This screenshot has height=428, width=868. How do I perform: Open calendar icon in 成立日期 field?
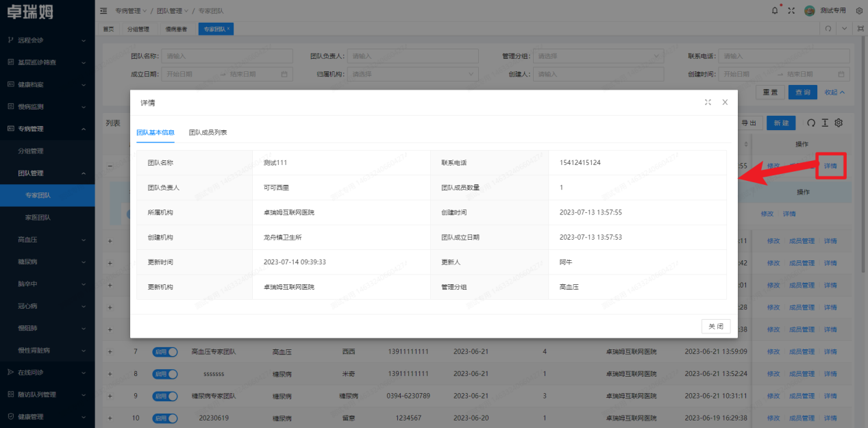click(x=284, y=74)
